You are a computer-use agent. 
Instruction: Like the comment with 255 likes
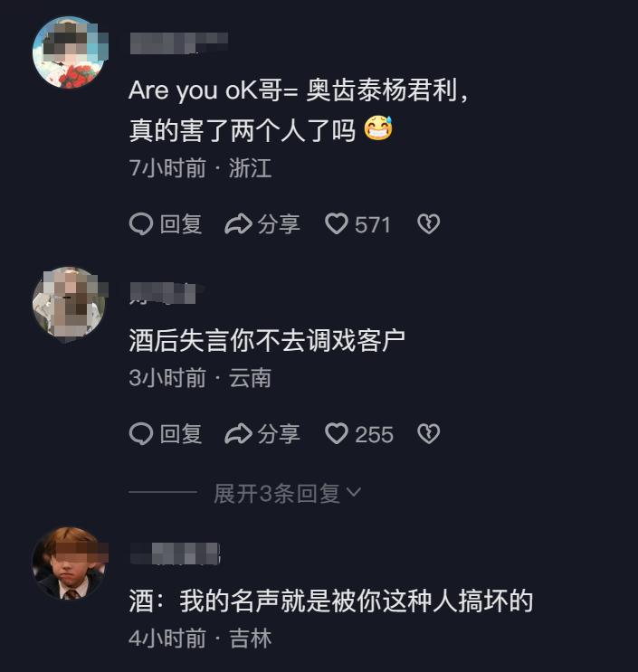pyautogui.click(x=337, y=434)
